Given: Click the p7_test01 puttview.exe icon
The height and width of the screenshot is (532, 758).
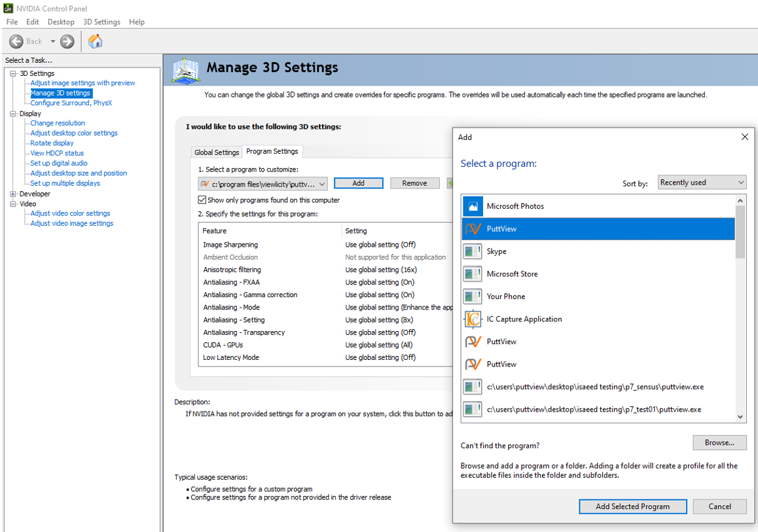Looking at the screenshot, I should coord(473,409).
